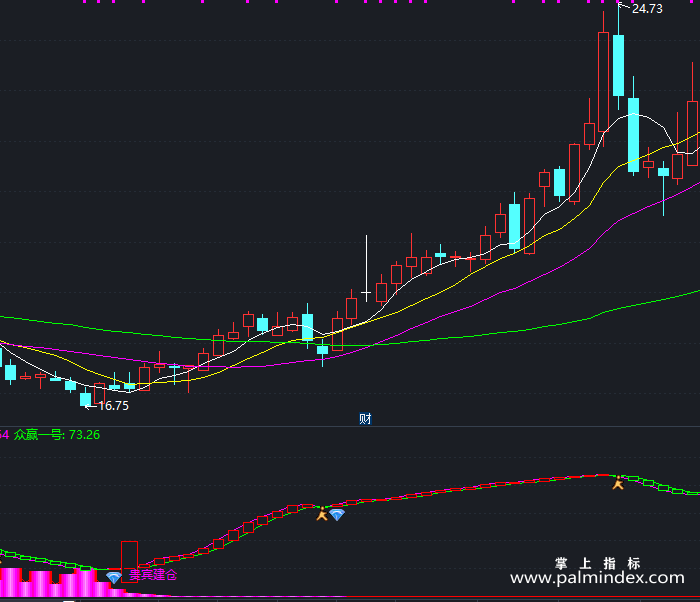Click the orange runner icon at indicator peak
The width and height of the screenshot is (700, 602).
tap(618, 482)
